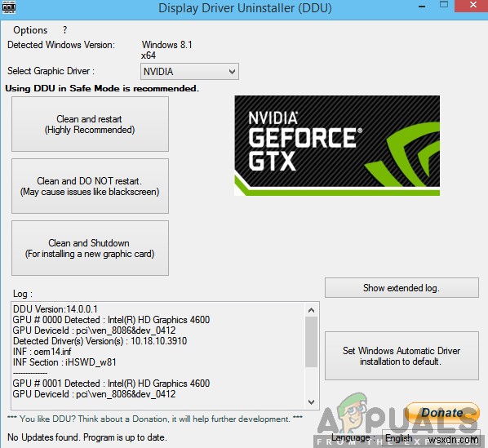
Task: Click log scrollbar down arrow
Action: point(311,402)
